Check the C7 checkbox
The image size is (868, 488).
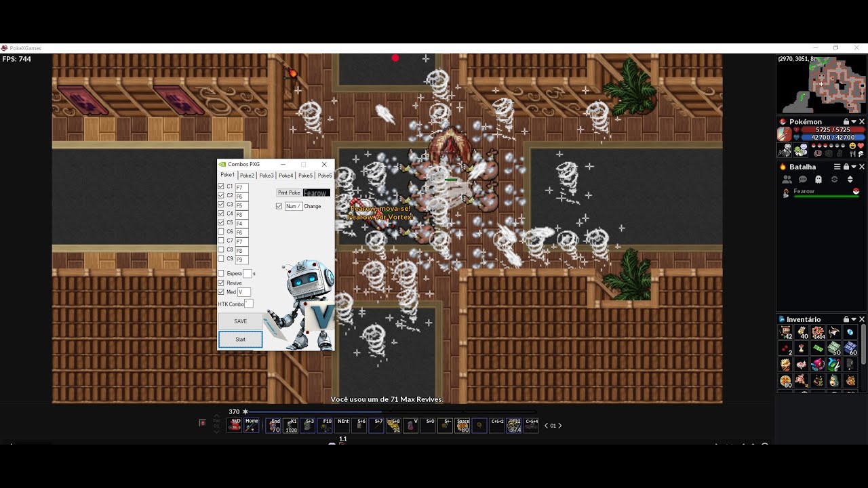221,241
